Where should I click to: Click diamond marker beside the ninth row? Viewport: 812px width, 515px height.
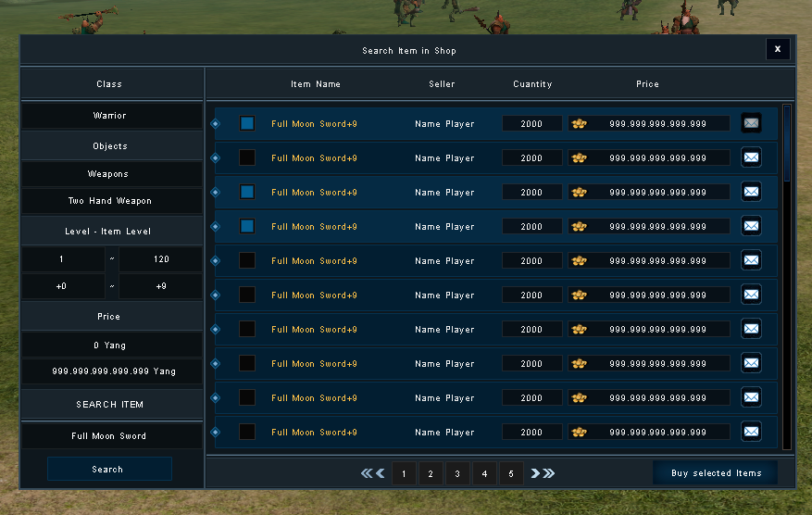click(x=216, y=398)
